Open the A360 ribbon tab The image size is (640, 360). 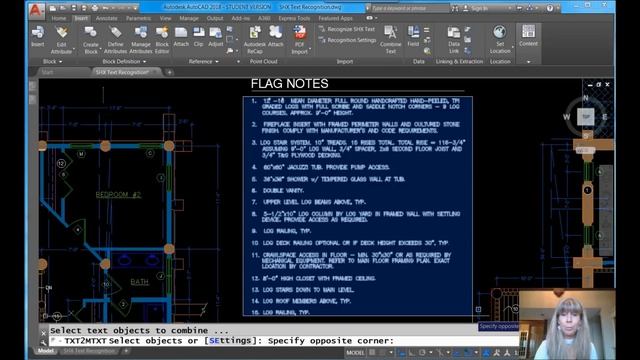pyautogui.click(x=264, y=18)
